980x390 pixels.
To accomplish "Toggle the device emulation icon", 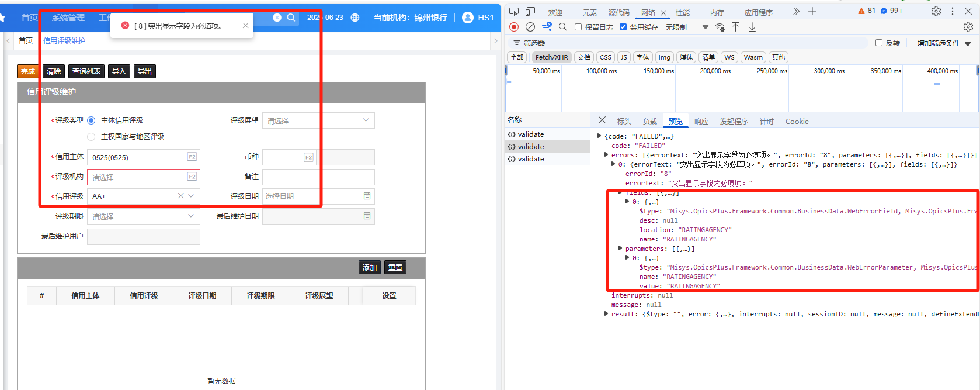I will (x=530, y=12).
